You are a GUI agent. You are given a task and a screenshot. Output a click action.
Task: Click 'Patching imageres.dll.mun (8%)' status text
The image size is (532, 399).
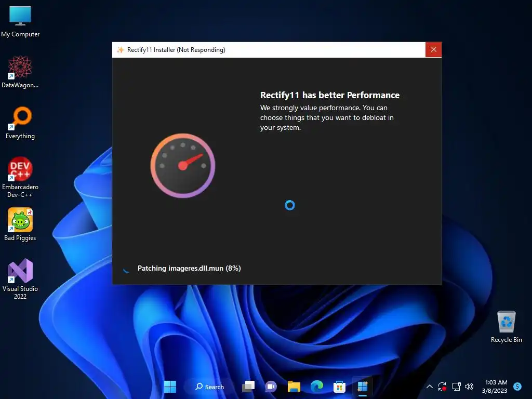189,269
